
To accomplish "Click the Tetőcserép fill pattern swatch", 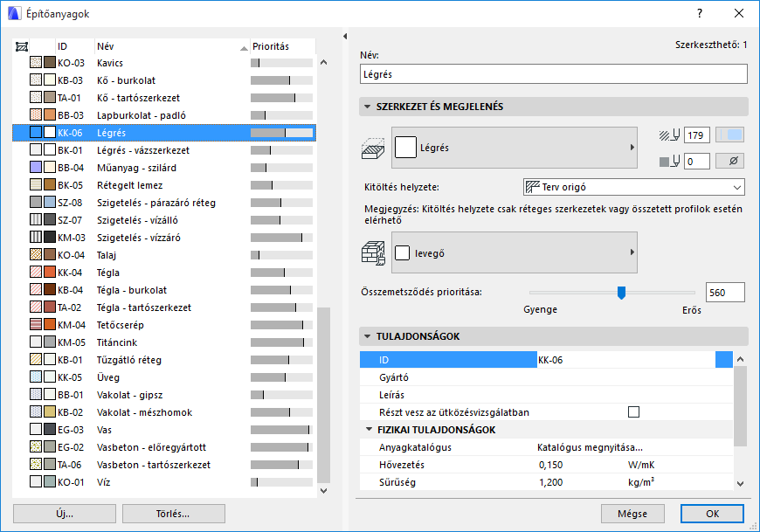I will click(36, 325).
